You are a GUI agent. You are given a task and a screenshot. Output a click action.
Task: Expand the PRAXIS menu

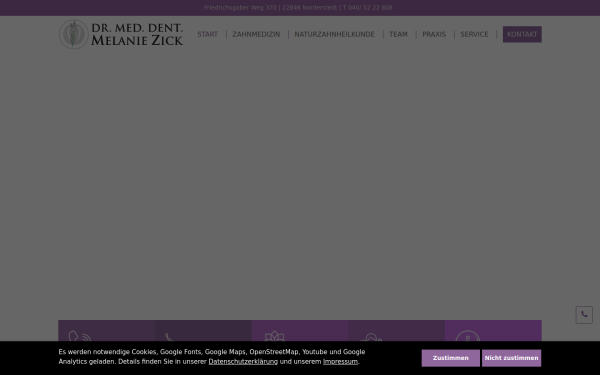(x=434, y=34)
